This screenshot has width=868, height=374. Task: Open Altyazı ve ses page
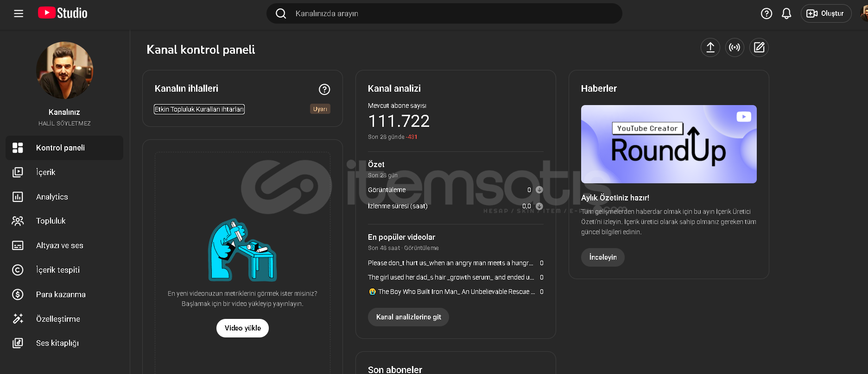tap(64, 245)
